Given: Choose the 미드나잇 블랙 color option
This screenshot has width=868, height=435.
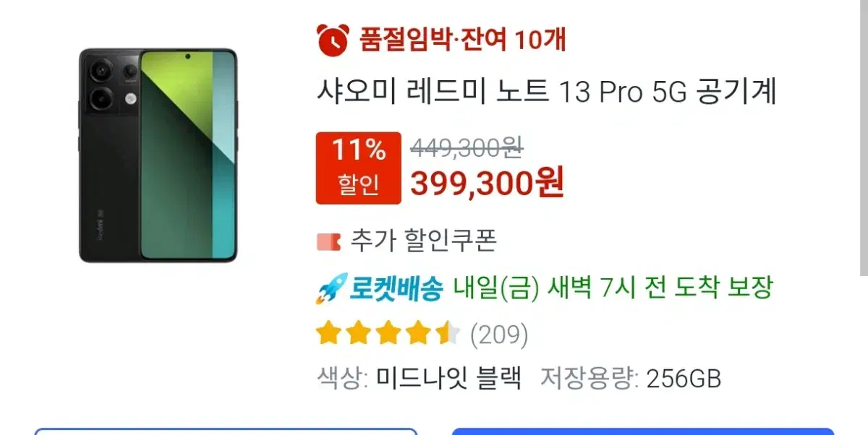Looking at the screenshot, I should click(x=448, y=379).
